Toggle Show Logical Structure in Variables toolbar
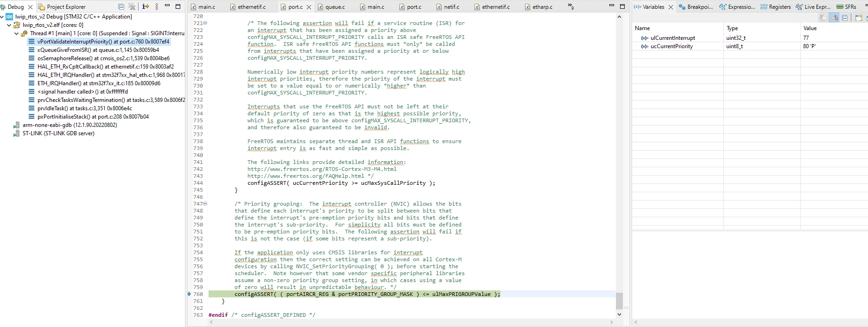868x327 pixels. [834, 18]
